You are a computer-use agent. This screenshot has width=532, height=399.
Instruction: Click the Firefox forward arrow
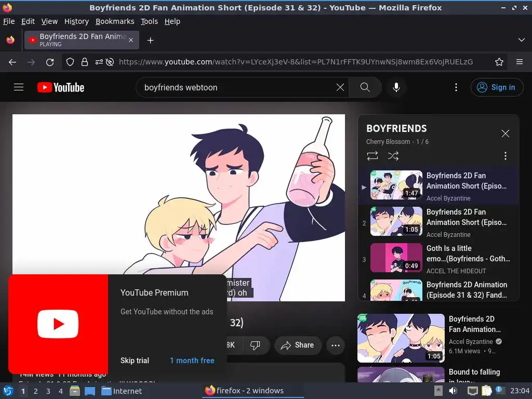[31, 62]
